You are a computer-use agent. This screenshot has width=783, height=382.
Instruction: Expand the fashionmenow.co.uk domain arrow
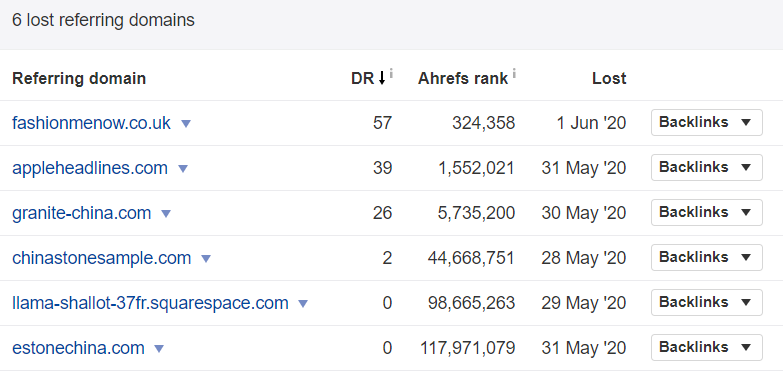coord(186,123)
